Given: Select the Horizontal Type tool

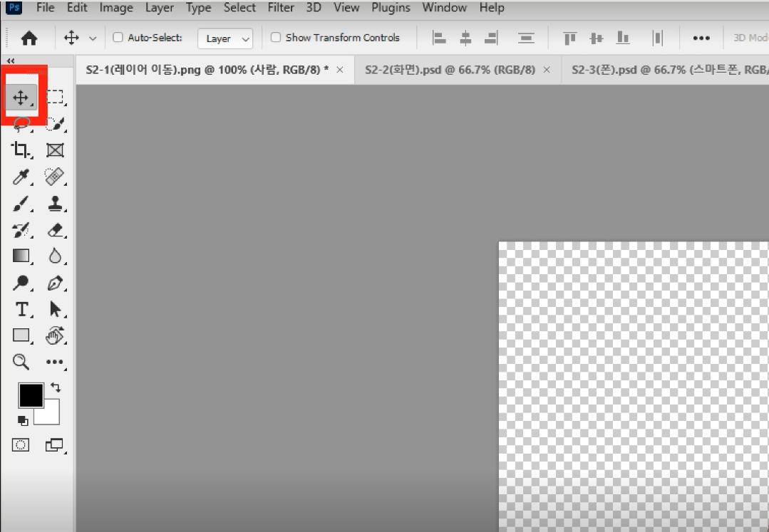Looking at the screenshot, I should [21, 309].
